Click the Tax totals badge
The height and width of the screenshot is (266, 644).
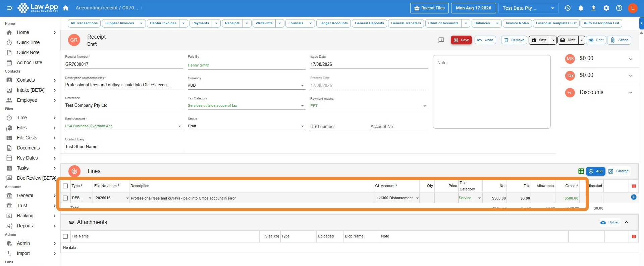570,76
